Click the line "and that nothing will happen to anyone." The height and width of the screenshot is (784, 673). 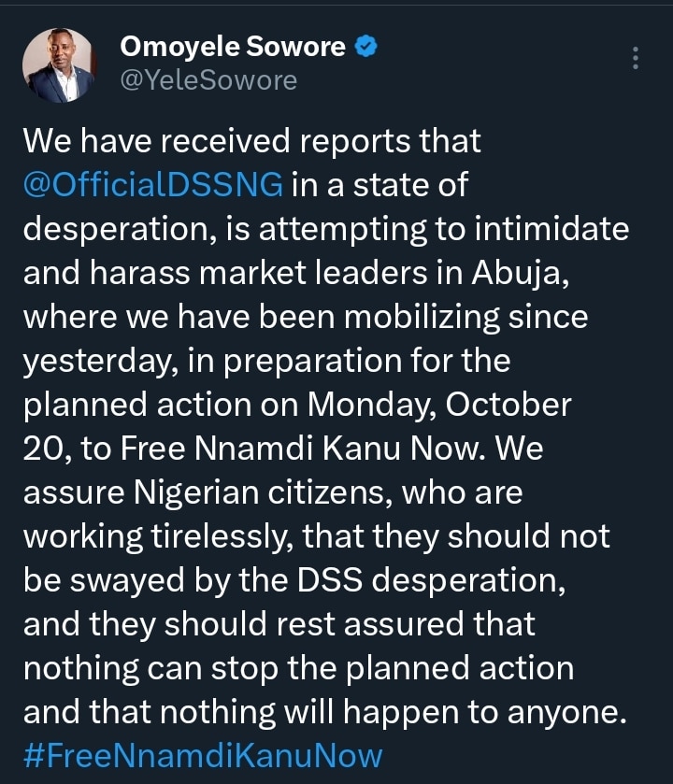[322, 712]
